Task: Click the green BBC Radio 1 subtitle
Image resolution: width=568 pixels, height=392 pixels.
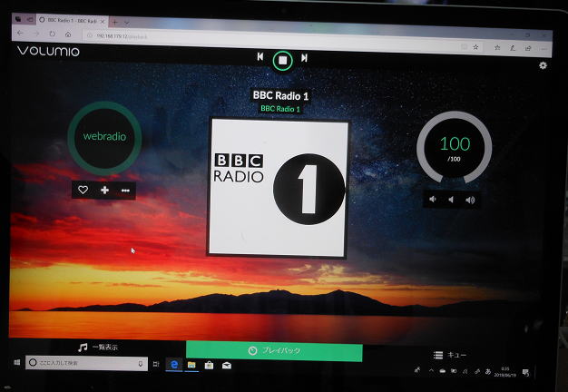Action: 280,109
